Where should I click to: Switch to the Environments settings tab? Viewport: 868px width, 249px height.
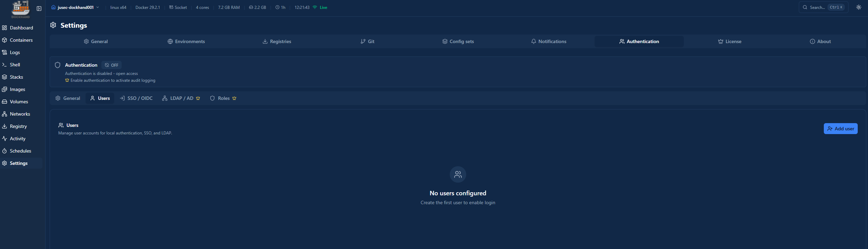pyautogui.click(x=186, y=41)
